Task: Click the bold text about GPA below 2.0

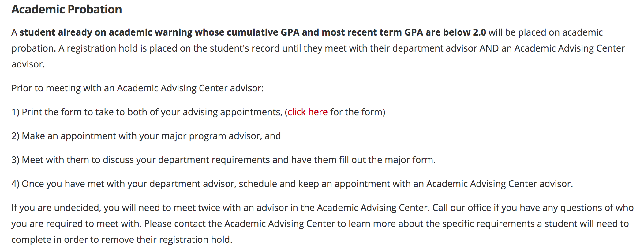Action: click(253, 32)
